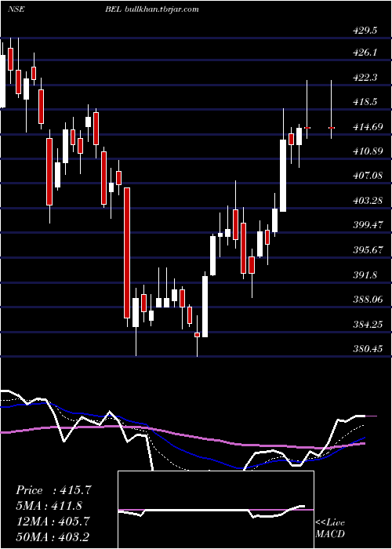Screen dimensions: 392x549
Task: Click the 414.69 price axis label
Action: click(x=367, y=127)
